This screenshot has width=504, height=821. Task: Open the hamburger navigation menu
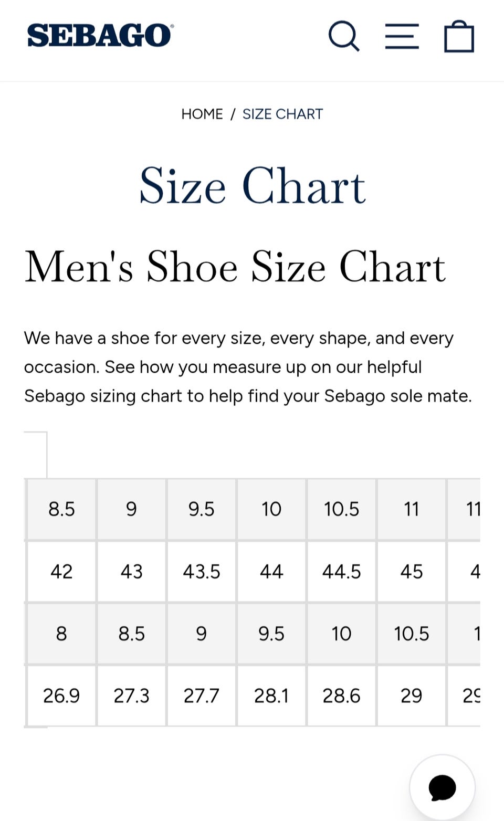tap(402, 36)
